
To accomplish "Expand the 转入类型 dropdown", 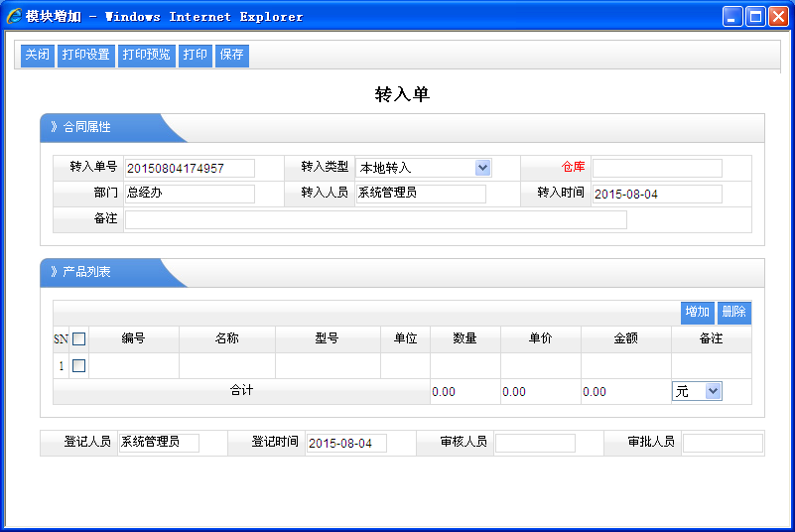I will (x=482, y=168).
